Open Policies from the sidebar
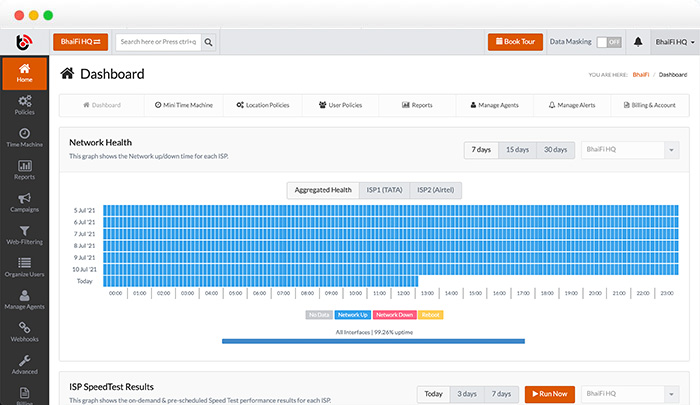 click(x=25, y=105)
